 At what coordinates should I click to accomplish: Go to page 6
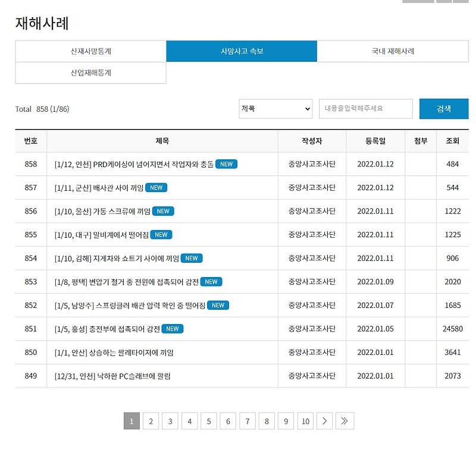pos(228,421)
